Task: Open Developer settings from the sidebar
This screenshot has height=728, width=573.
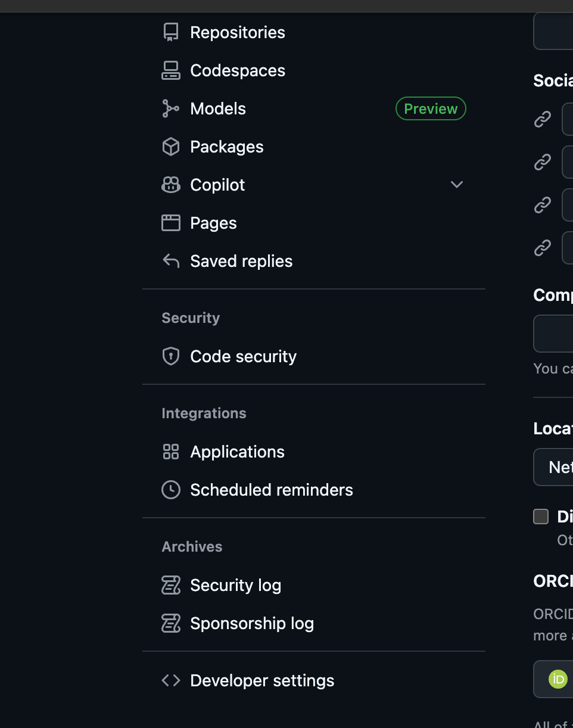Action: [262, 680]
